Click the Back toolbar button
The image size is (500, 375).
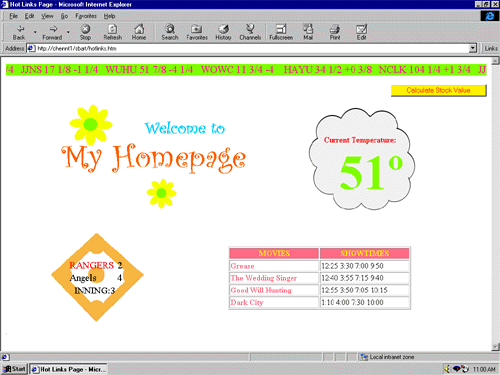tap(19, 32)
